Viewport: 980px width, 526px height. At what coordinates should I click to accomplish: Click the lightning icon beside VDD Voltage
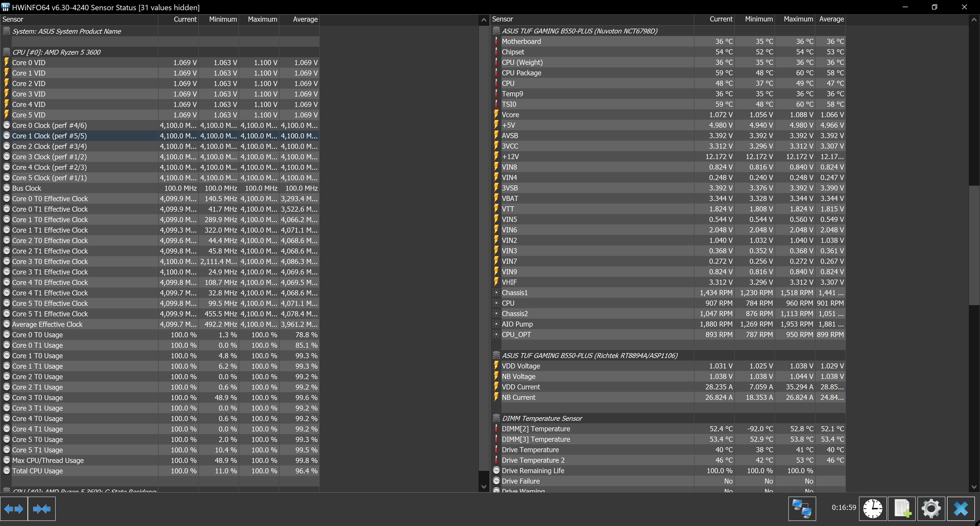tap(496, 366)
